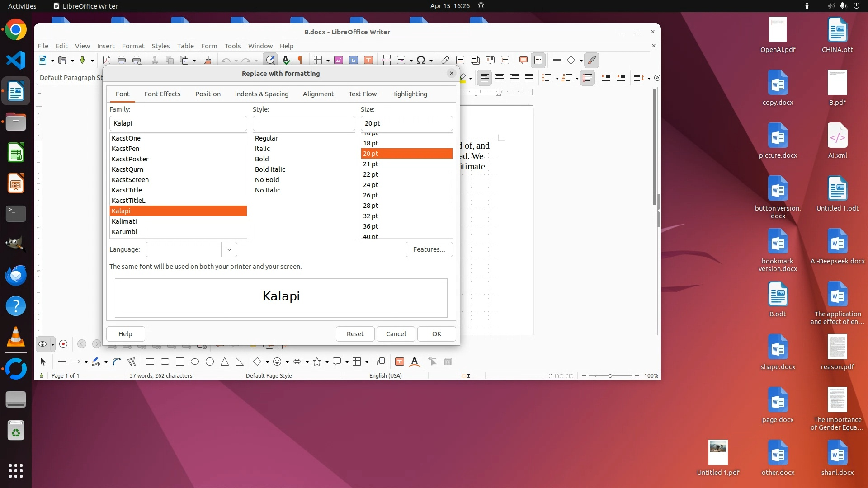Click the Insert Image icon
Screen dimensions: 868x488
pos(339,60)
